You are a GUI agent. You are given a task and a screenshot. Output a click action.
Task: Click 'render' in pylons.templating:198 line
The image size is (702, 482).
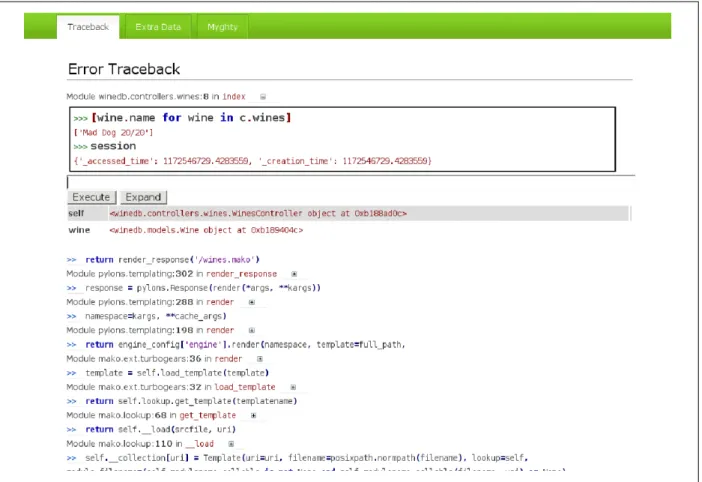coord(220,330)
